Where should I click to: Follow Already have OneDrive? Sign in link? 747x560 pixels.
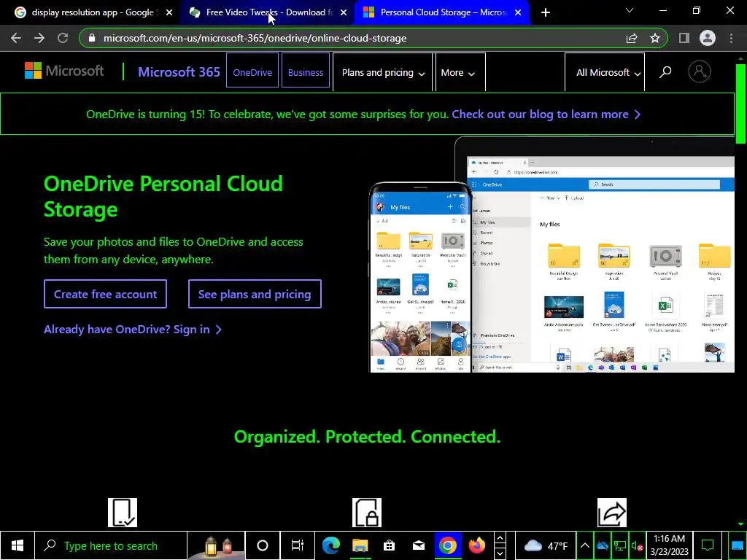point(133,329)
